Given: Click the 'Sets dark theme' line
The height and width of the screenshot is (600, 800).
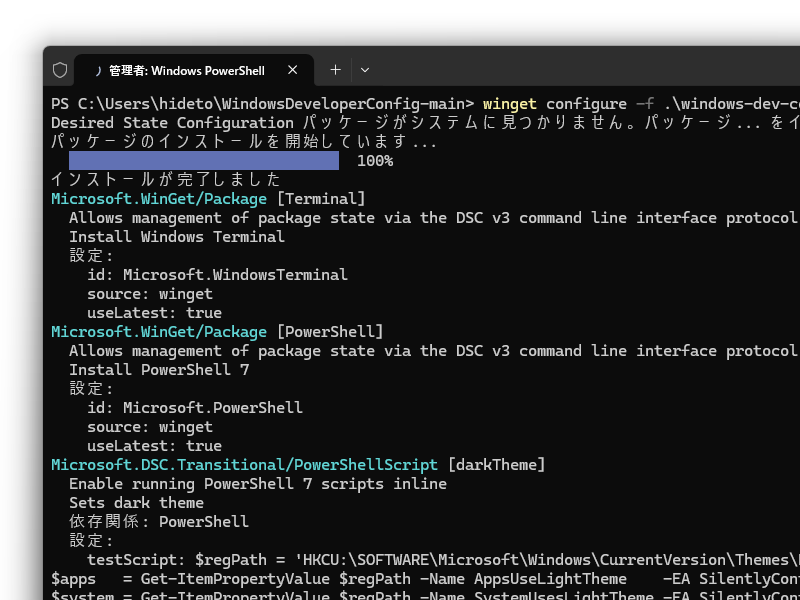Looking at the screenshot, I should click(136, 503).
